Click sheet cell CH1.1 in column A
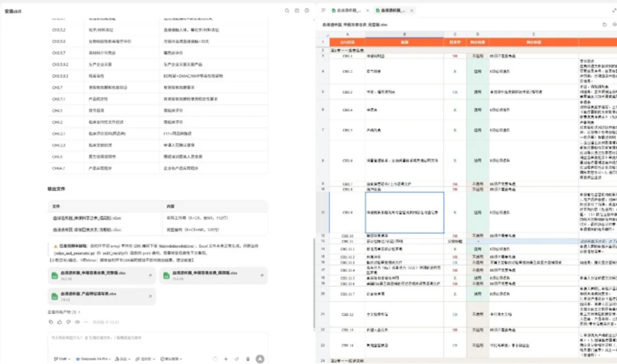 tap(347, 56)
